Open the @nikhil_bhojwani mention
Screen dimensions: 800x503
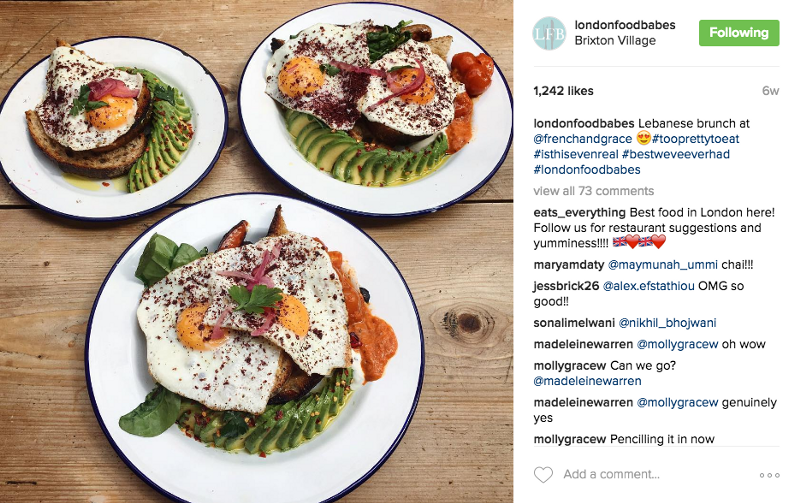click(x=667, y=323)
